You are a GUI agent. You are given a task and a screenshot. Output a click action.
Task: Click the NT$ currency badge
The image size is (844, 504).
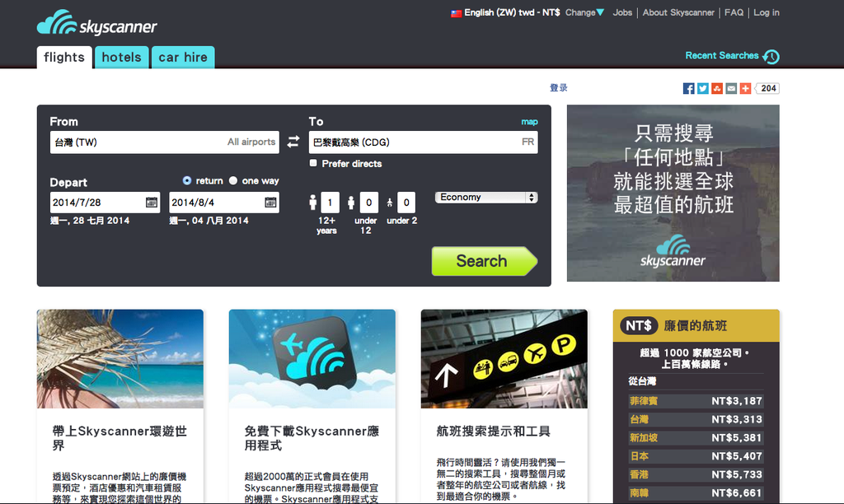click(x=639, y=325)
